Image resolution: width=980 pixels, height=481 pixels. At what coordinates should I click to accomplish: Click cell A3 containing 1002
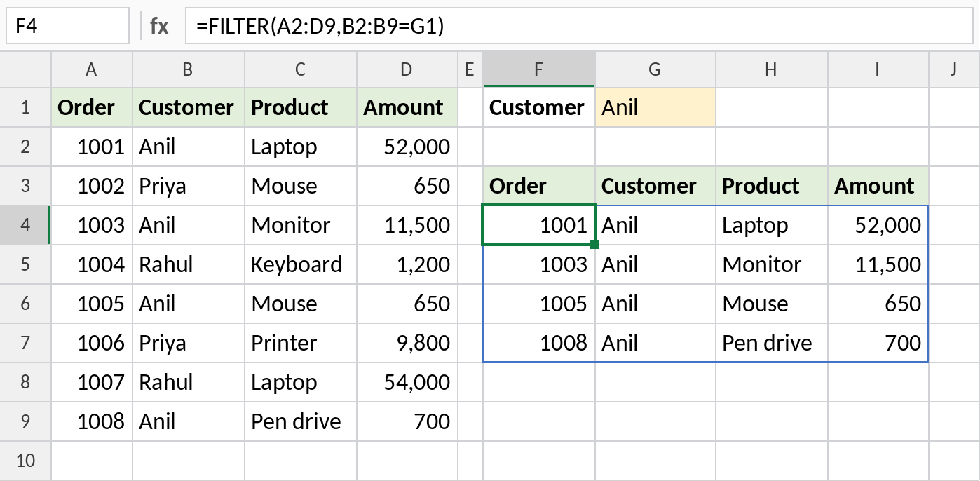pyautogui.click(x=92, y=186)
